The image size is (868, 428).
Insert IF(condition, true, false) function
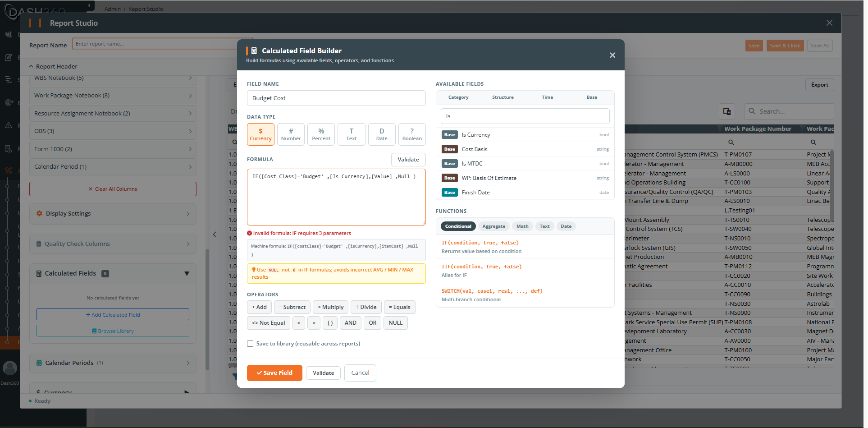[525, 247]
